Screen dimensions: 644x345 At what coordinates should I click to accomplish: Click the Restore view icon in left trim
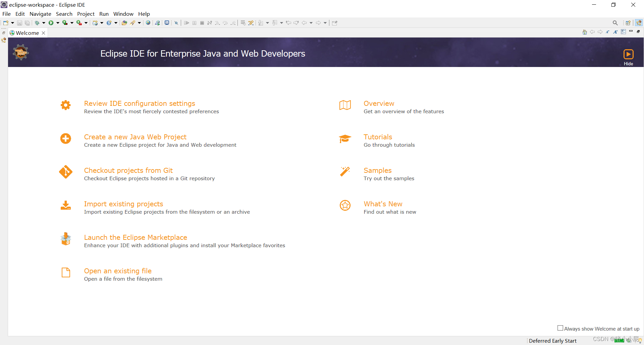click(x=4, y=33)
